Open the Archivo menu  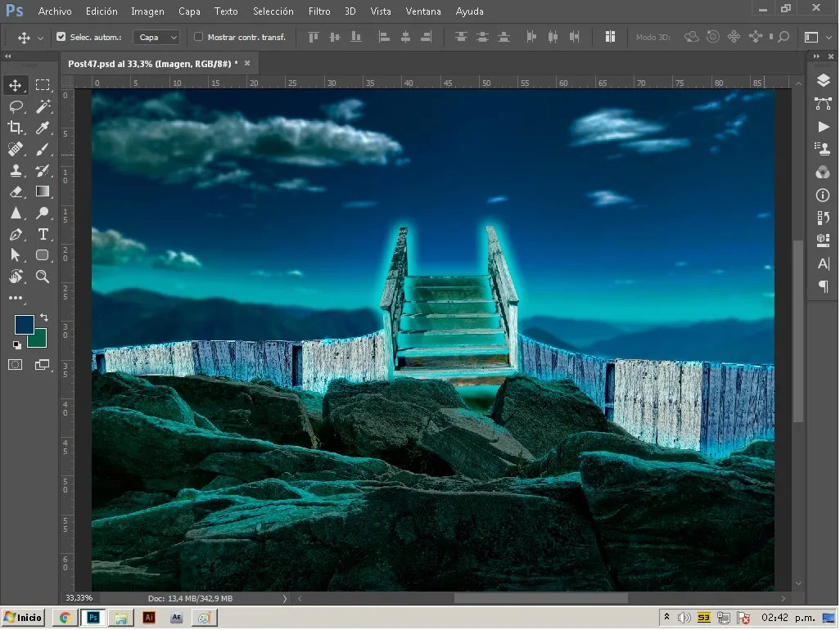(55, 11)
